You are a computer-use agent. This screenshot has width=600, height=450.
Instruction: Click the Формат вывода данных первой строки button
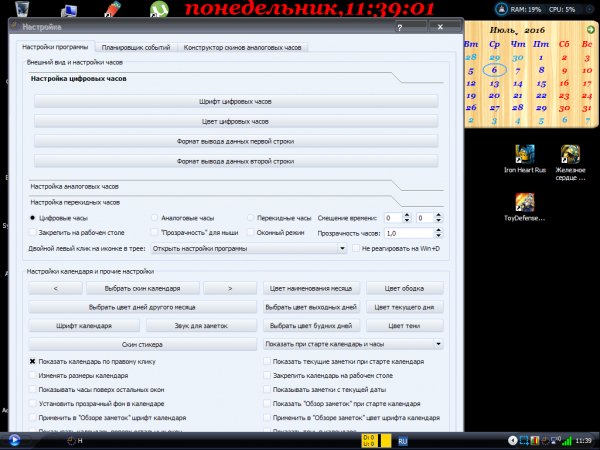tap(235, 141)
